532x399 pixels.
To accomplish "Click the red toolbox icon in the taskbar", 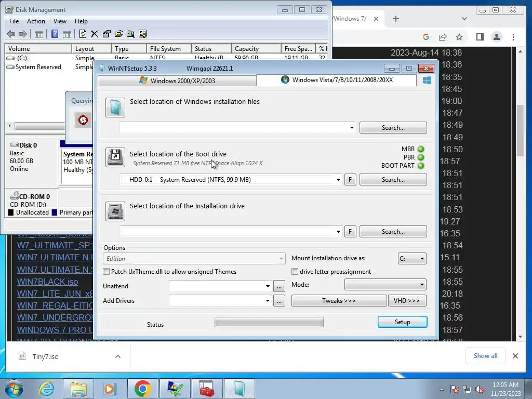I will tap(207, 389).
